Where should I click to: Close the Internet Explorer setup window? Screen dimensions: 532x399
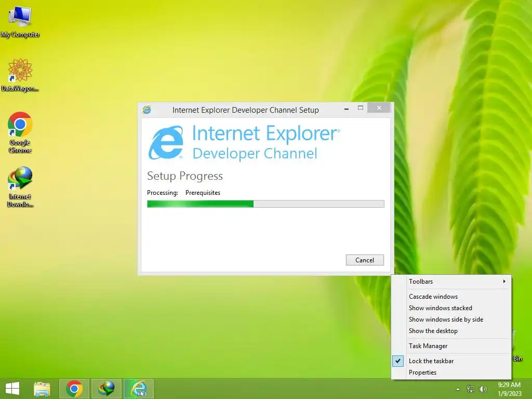tap(379, 108)
